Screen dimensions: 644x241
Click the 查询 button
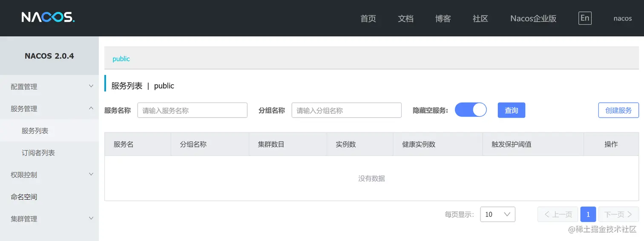[x=512, y=110]
